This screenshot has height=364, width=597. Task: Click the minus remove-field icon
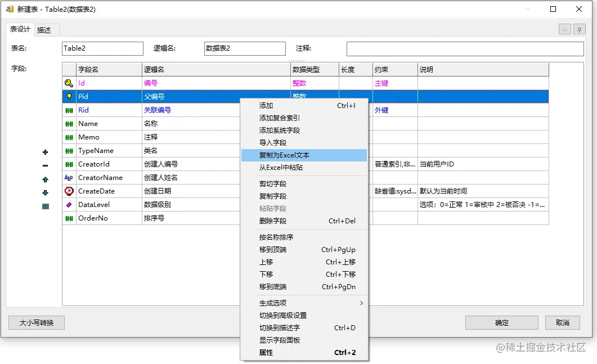(x=46, y=165)
